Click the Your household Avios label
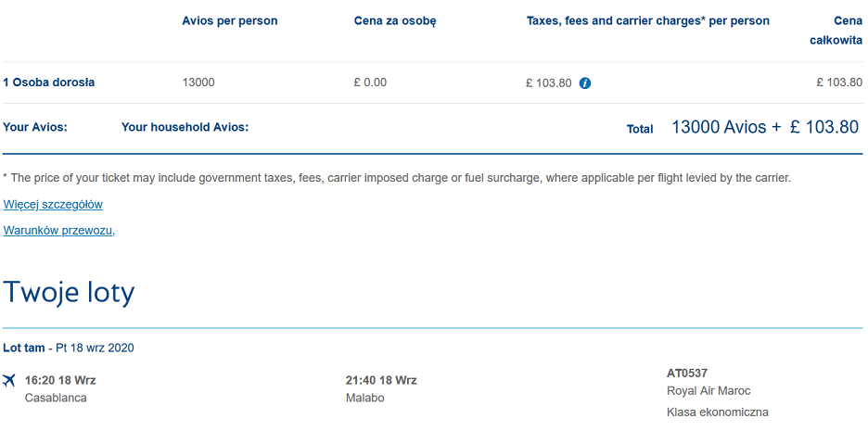The image size is (868, 431). tap(185, 127)
